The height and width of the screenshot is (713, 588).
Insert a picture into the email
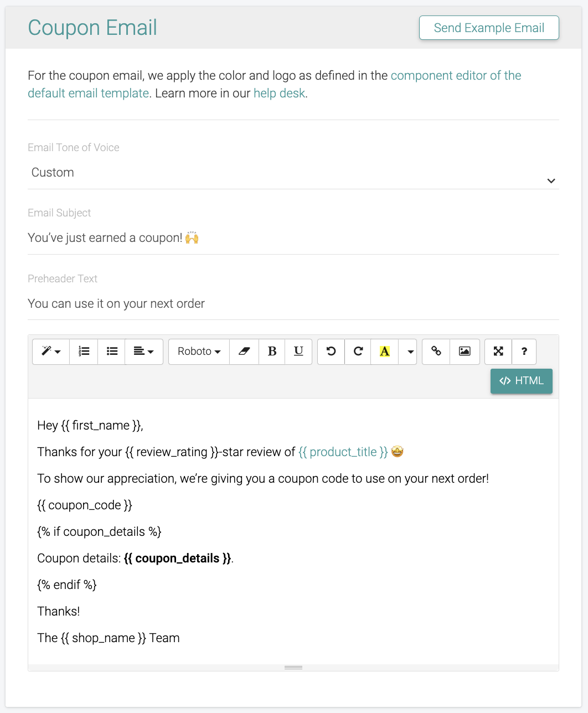pos(465,352)
